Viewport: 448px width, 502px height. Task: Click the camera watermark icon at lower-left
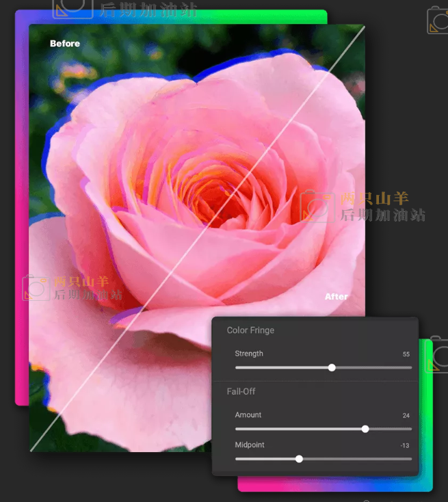36,289
